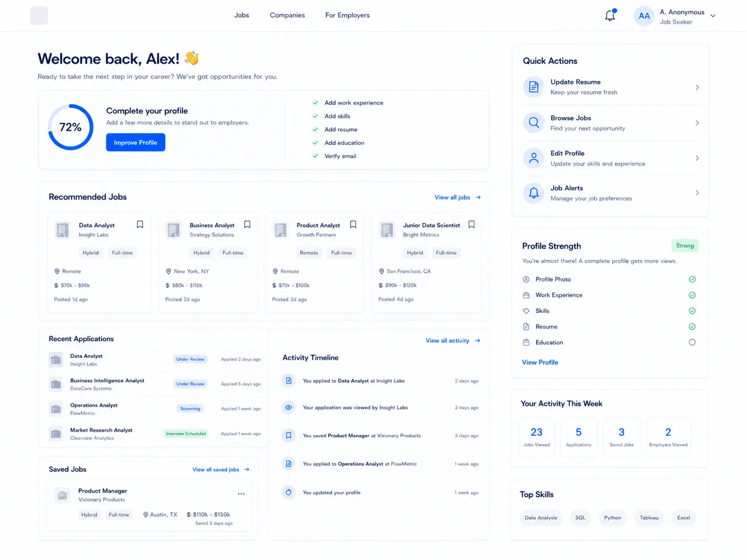Select the Insight Labs company logo in Recommended Jobs
The height and width of the screenshot is (560, 747).
point(63,230)
